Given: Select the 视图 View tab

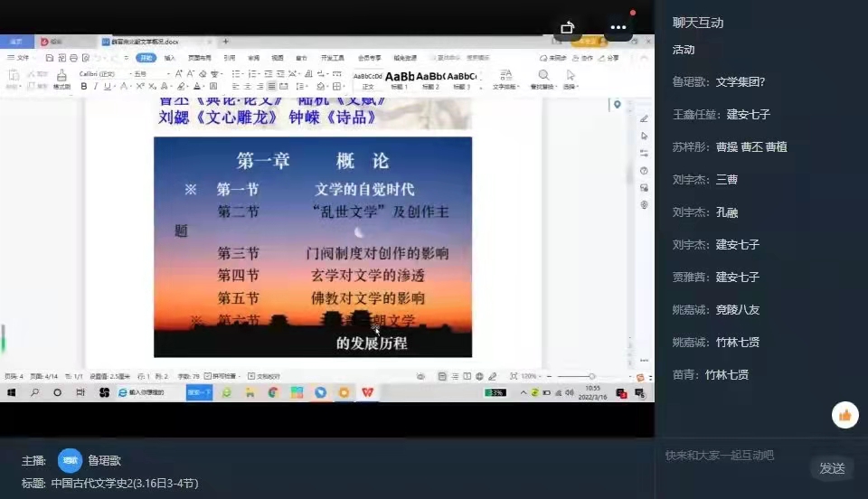Looking at the screenshot, I should pyautogui.click(x=278, y=58).
